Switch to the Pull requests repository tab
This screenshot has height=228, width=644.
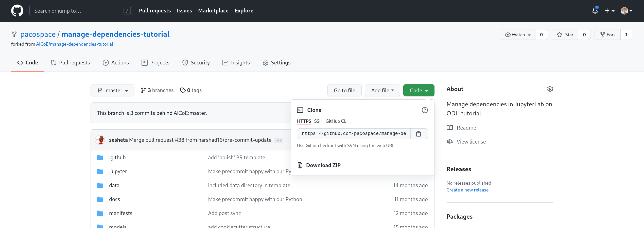70,63
